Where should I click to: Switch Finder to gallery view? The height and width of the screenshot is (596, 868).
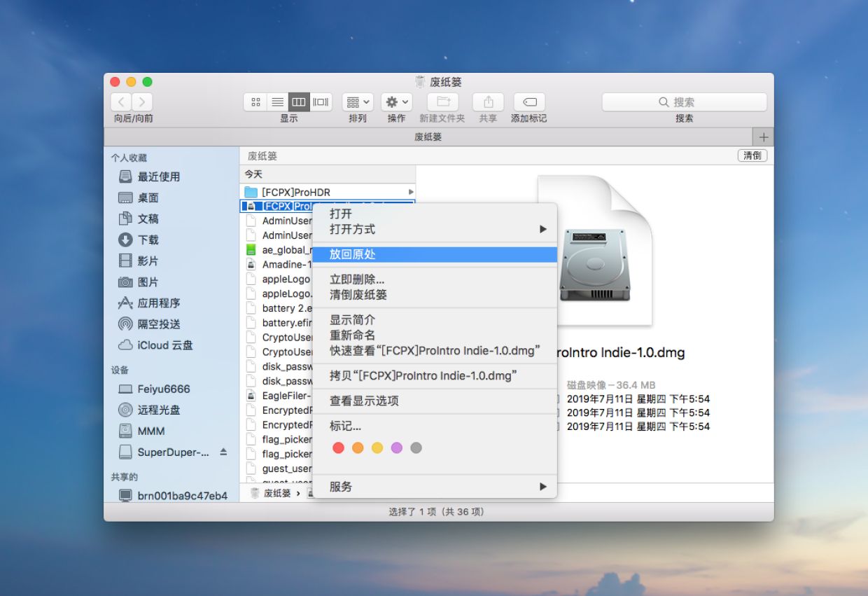tap(321, 102)
